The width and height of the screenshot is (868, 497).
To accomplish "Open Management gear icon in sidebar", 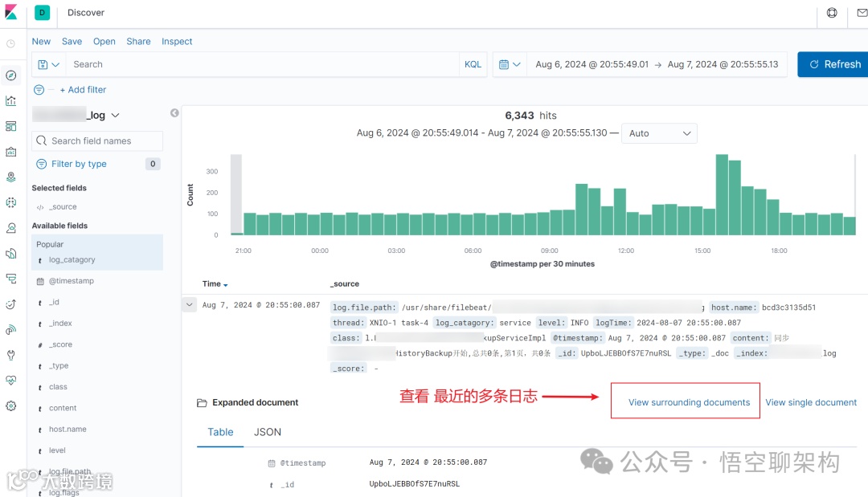I will point(11,405).
